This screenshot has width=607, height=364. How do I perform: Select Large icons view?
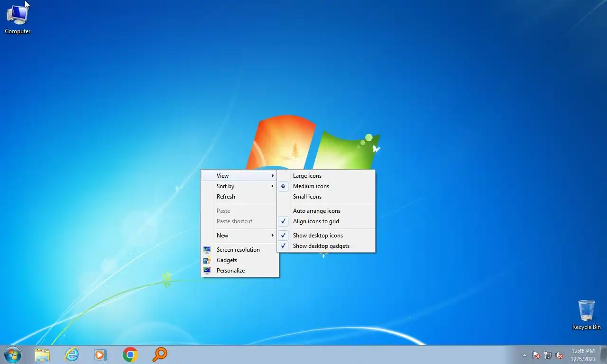point(326,176)
